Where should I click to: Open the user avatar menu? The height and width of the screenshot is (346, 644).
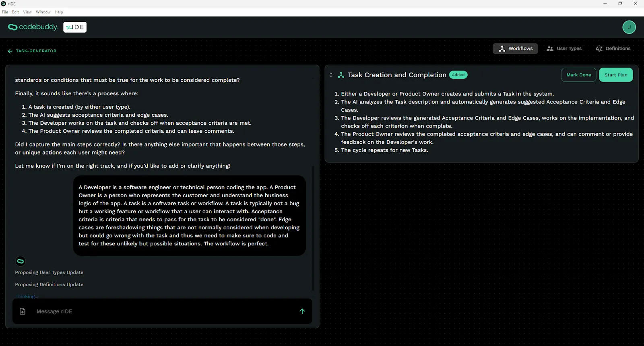tap(629, 27)
